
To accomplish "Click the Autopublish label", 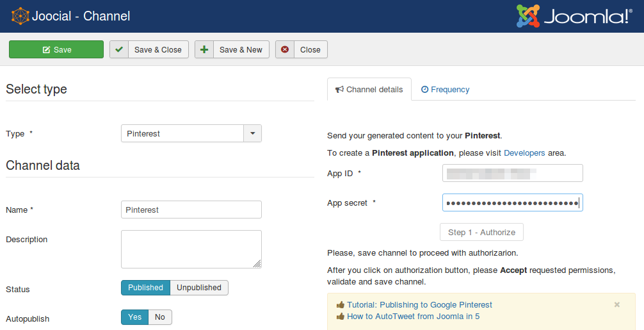I will tap(28, 319).
